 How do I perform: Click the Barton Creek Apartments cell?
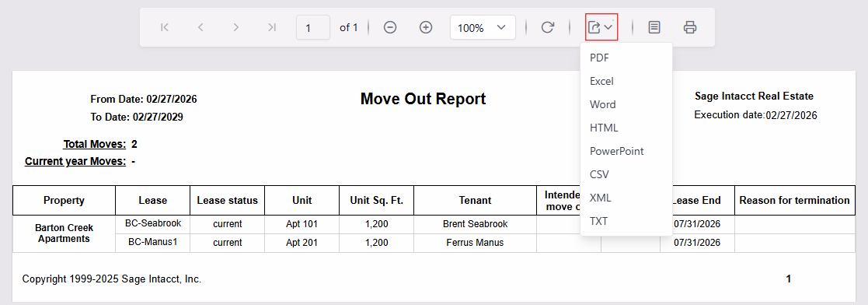[64, 233]
